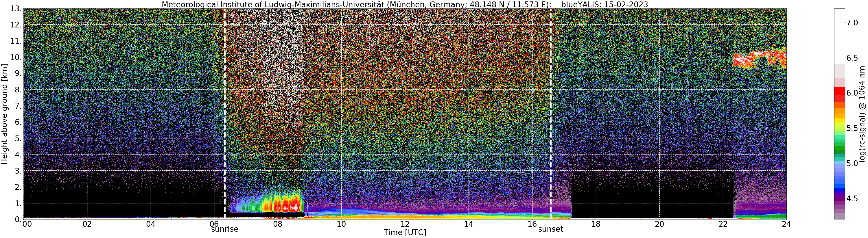Screen dimensions: 868x238
Task: Click the 'log(rc-signal) @ 1064 nm' colorbar label
Action: coord(862,114)
